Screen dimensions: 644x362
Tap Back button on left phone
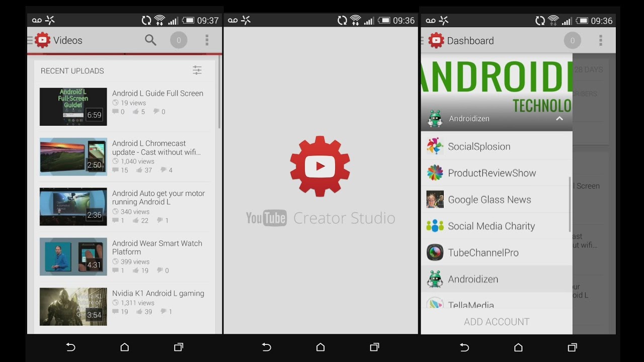71,347
